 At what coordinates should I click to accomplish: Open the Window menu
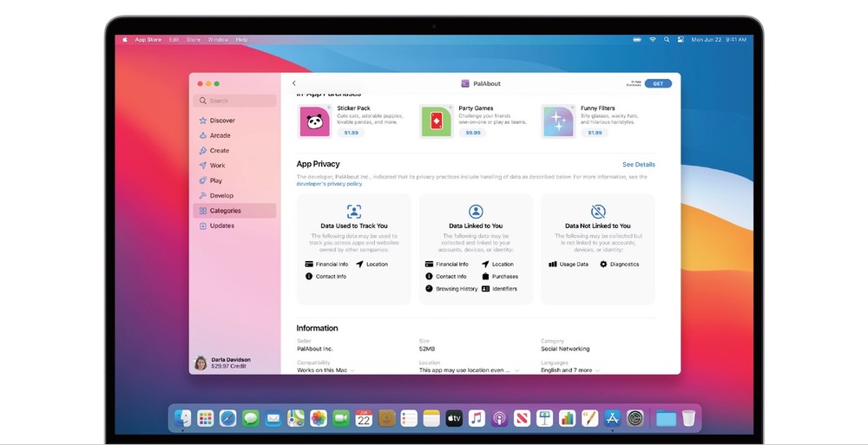click(x=218, y=40)
